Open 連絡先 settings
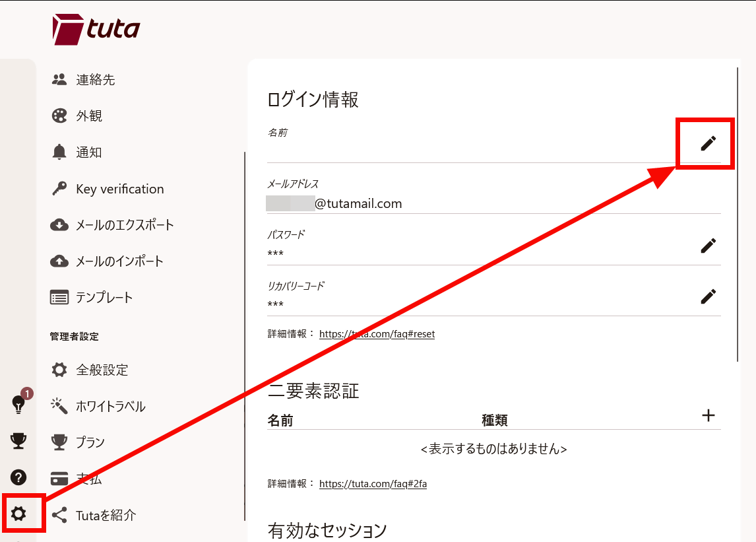 (96, 80)
